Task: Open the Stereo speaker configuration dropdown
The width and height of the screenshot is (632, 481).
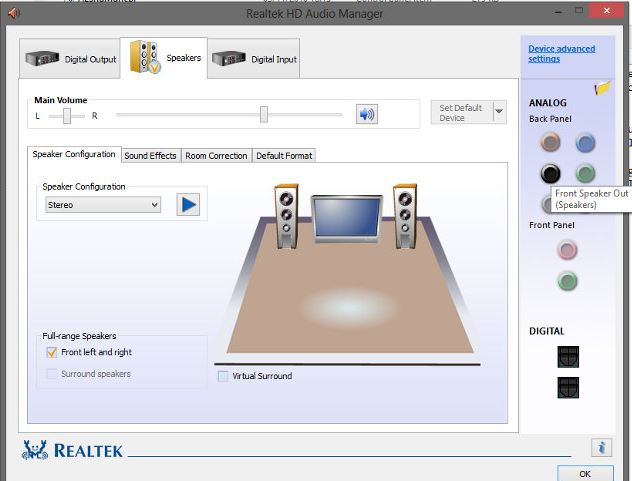Action: [x=103, y=205]
